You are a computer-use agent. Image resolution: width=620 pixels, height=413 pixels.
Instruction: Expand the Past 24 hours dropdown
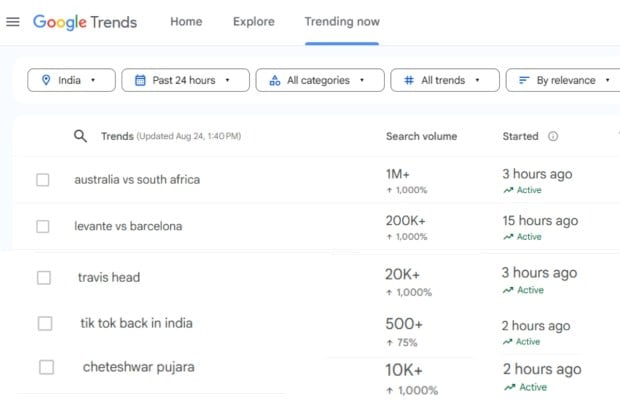183,80
